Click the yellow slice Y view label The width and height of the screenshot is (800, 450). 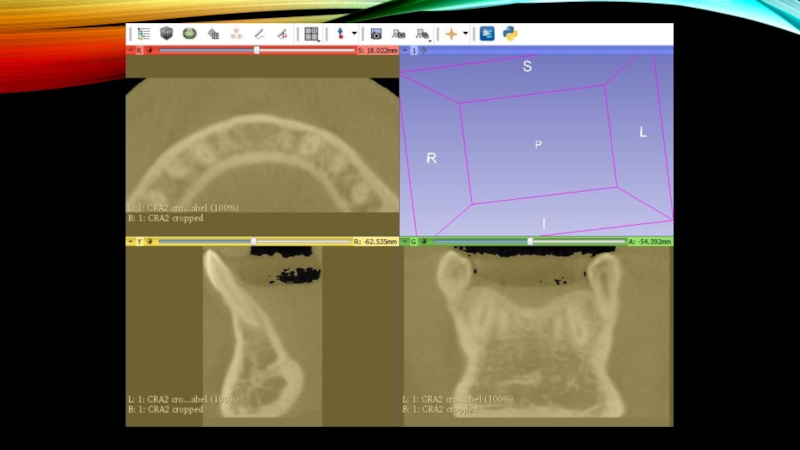point(139,241)
